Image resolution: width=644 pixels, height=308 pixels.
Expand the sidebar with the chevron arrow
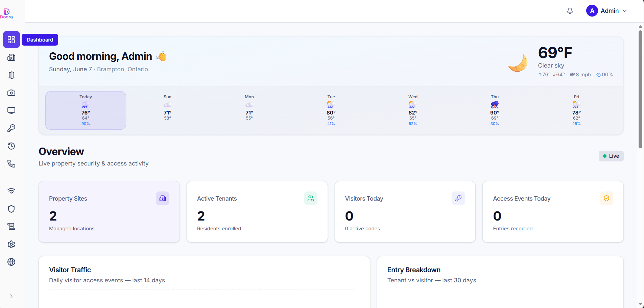11,296
